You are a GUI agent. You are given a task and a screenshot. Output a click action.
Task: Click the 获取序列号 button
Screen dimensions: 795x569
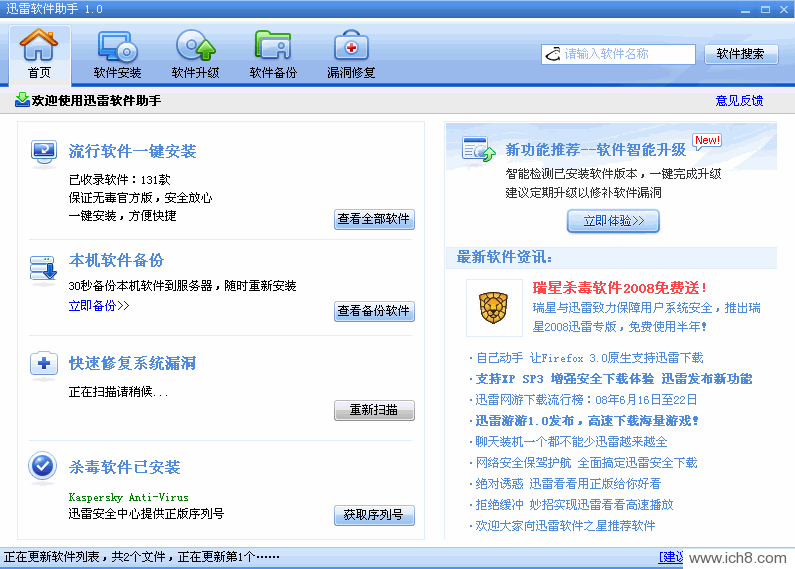[374, 515]
